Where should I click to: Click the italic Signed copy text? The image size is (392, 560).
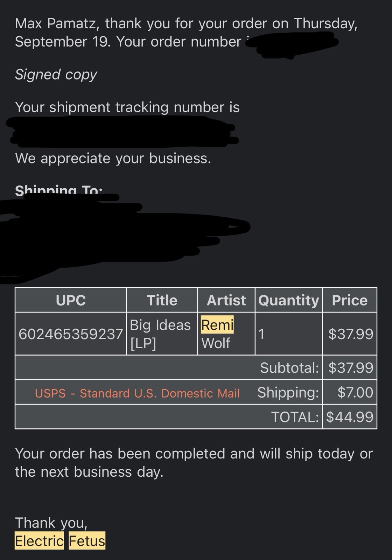pos(56,75)
